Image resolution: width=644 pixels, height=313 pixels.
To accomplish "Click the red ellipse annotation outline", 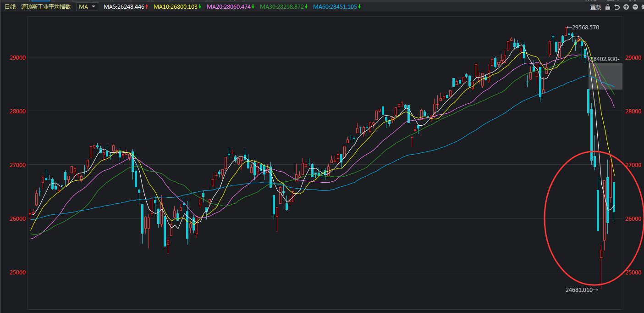I will tap(545, 218).
